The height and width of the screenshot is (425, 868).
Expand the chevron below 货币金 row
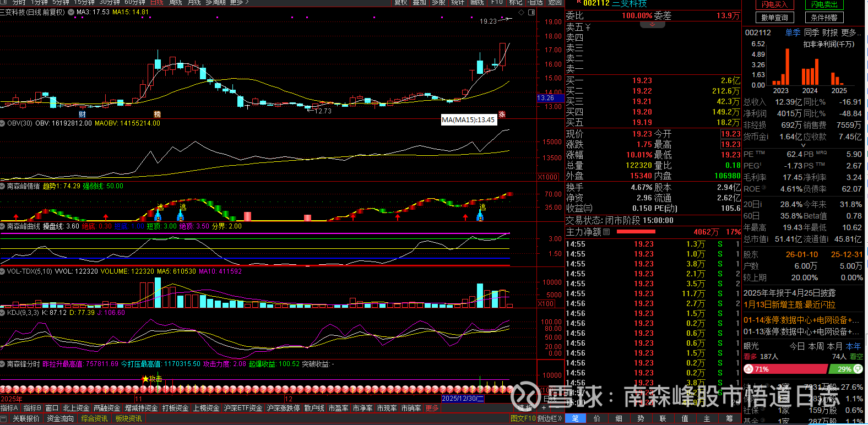click(x=803, y=145)
